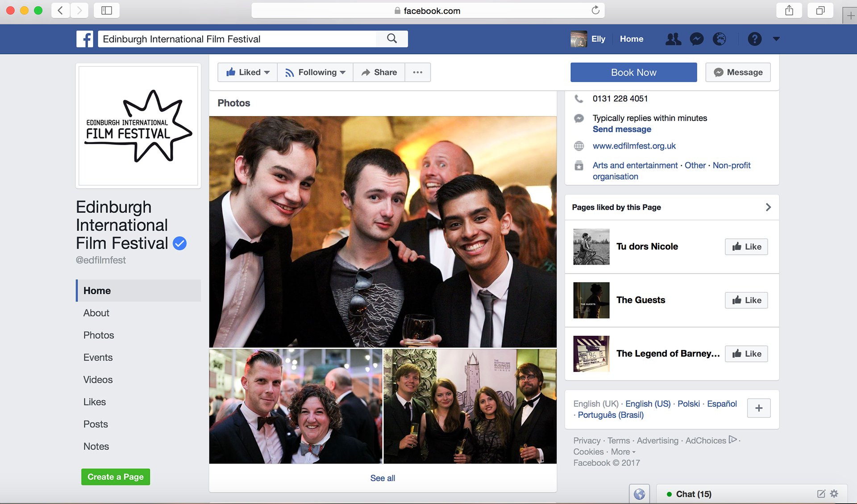
Task: Show all tabs in Safari
Action: pos(820,10)
